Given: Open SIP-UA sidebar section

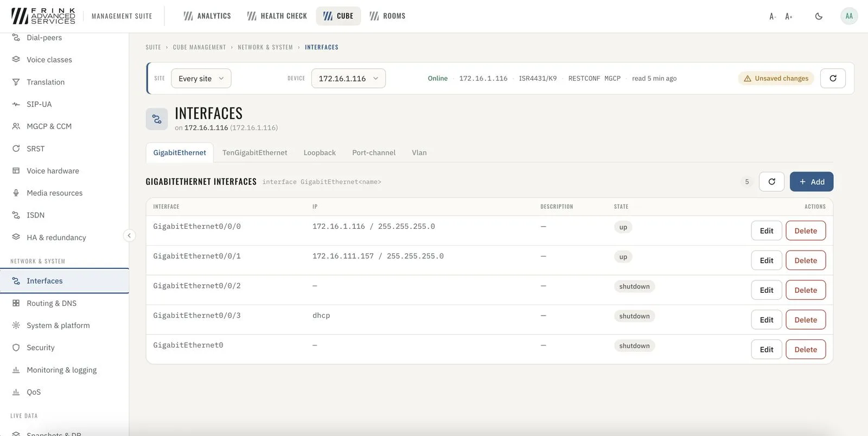Looking at the screenshot, I should (64, 104).
